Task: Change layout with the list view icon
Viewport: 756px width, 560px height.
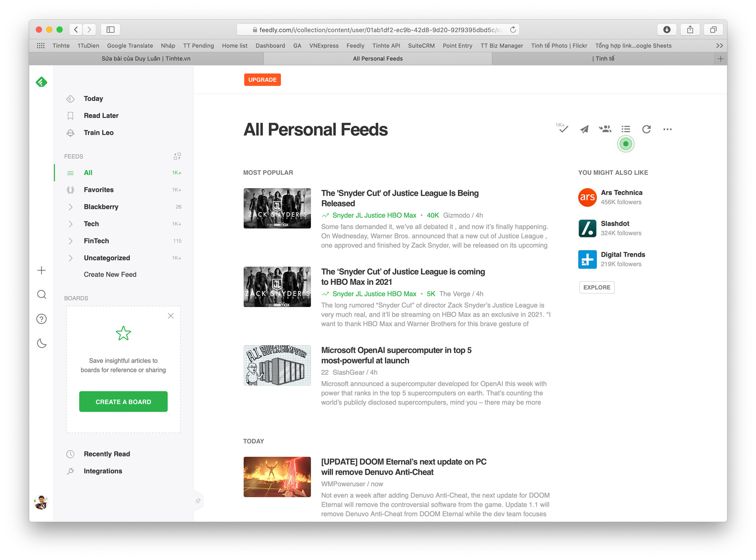Action: (x=626, y=129)
